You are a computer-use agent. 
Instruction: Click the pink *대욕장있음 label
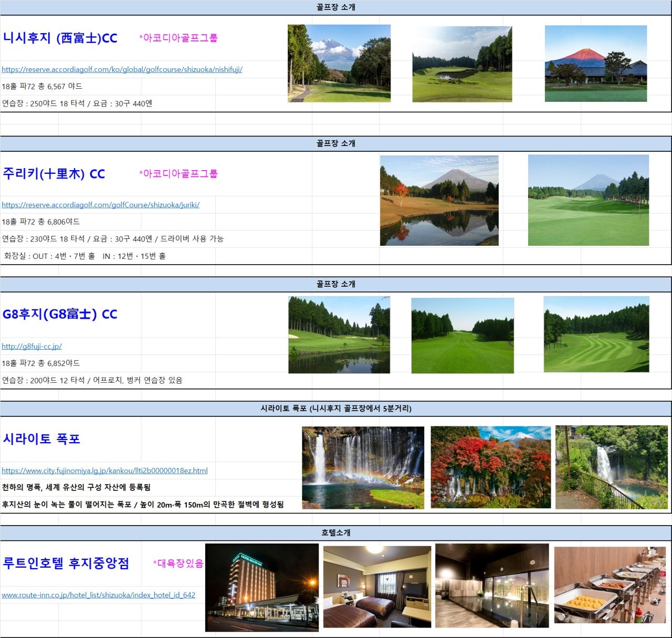pyautogui.click(x=178, y=562)
